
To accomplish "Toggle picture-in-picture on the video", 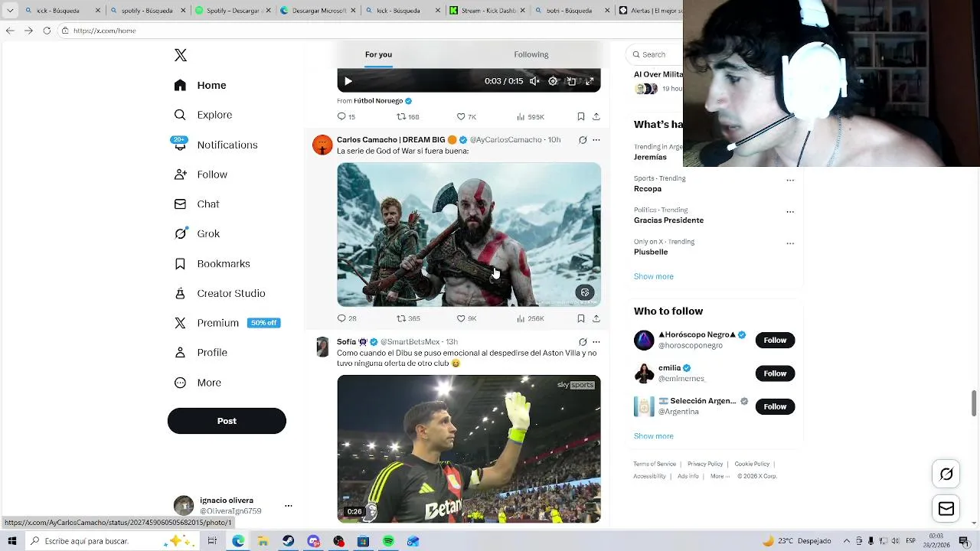I will tap(571, 81).
